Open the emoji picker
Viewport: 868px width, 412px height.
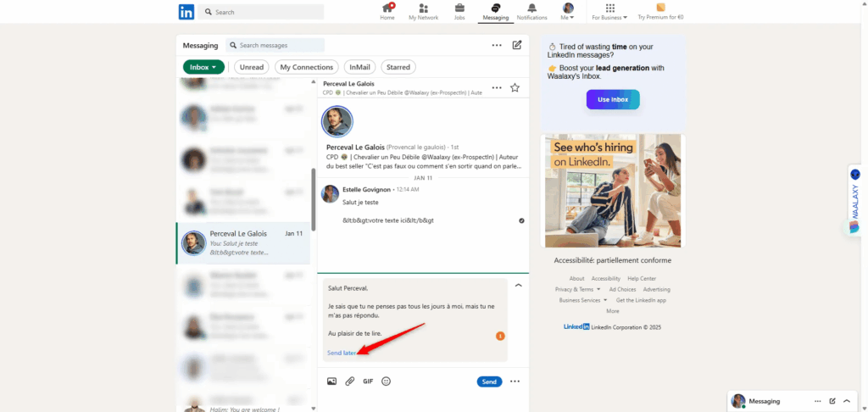386,381
